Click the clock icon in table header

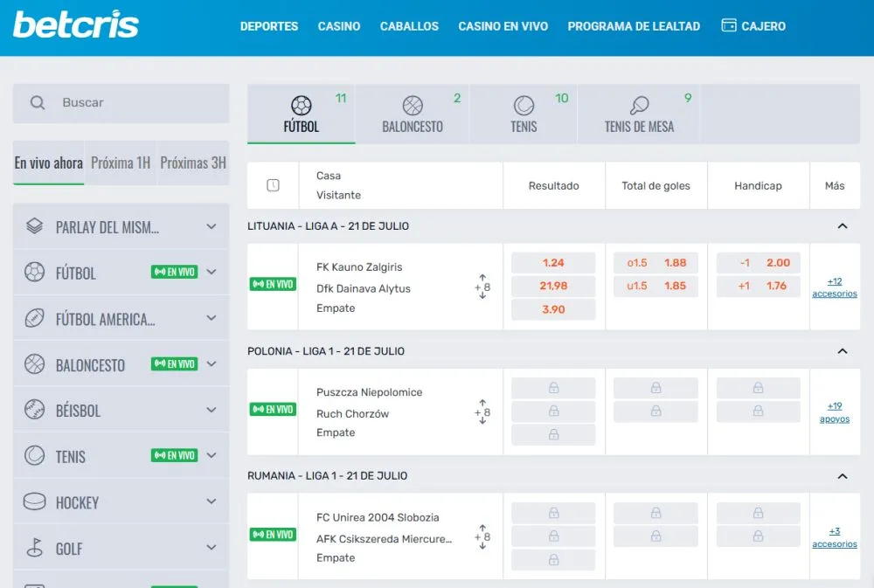[273, 185]
